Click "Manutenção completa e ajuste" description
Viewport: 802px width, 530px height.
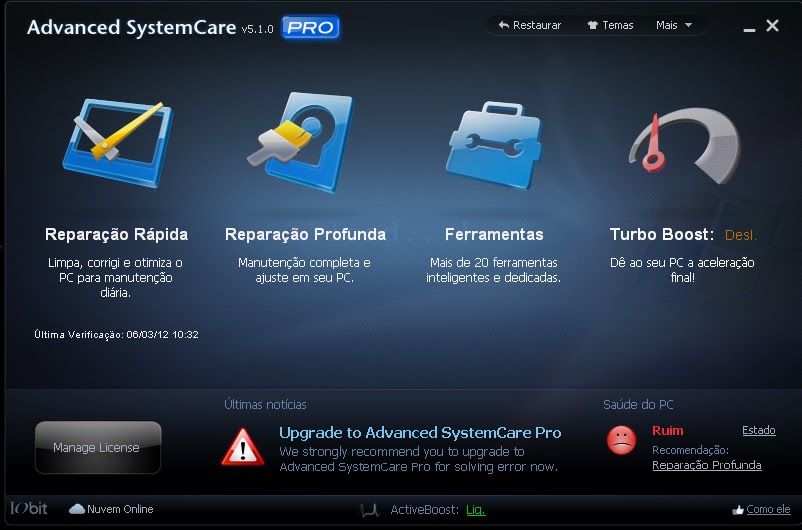pyautogui.click(x=304, y=270)
